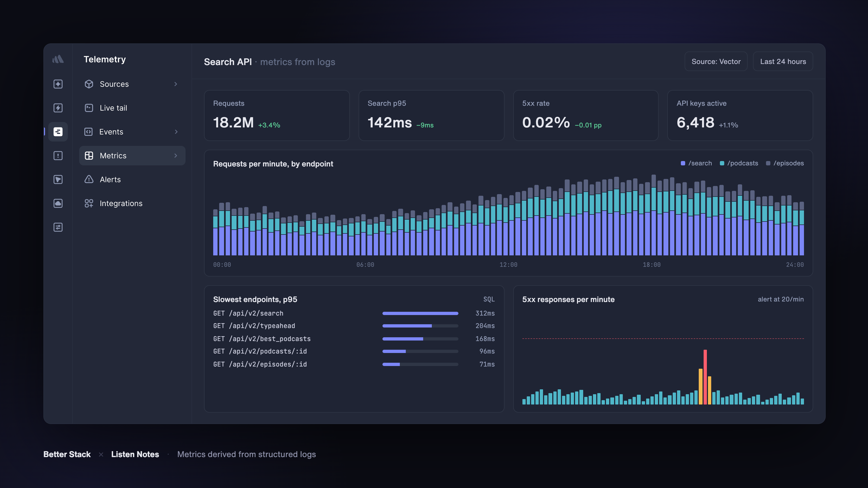Click the GET /api/v2/best_podcasts latency bar

[x=420, y=339]
